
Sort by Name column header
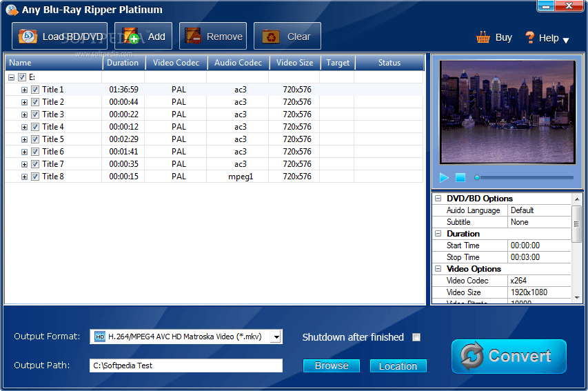click(x=54, y=63)
